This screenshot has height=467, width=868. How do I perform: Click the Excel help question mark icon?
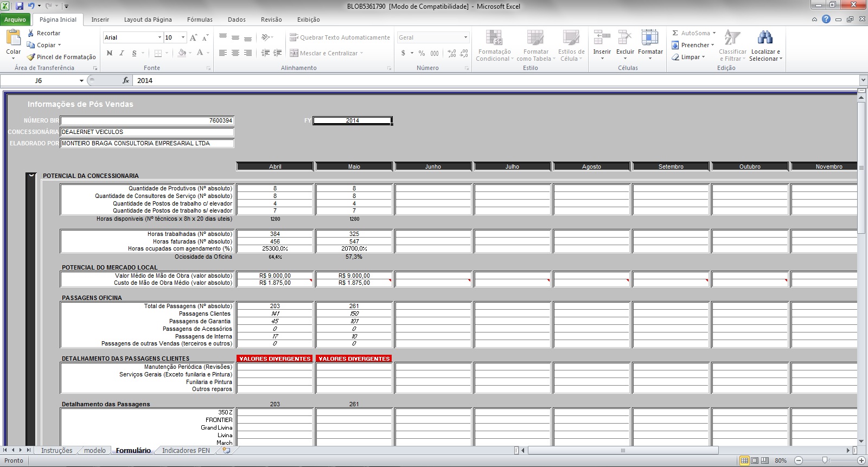pyautogui.click(x=826, y=19)
